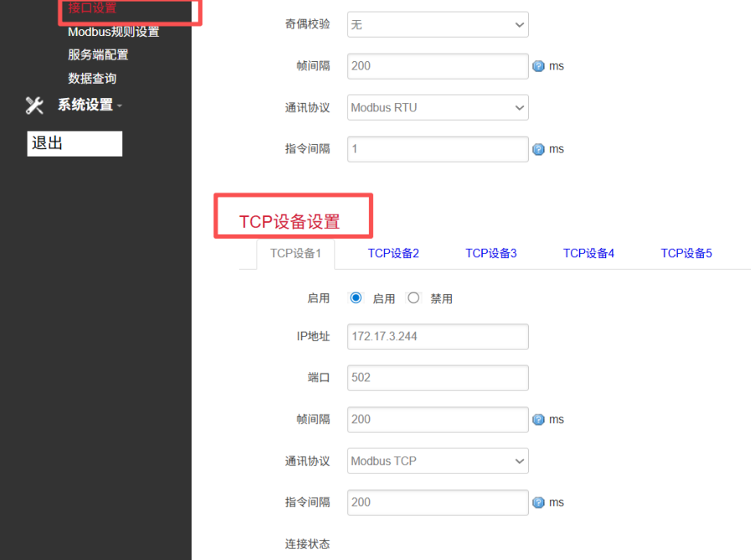Open the 奇偶校验 dropdown

pos(437,24)
